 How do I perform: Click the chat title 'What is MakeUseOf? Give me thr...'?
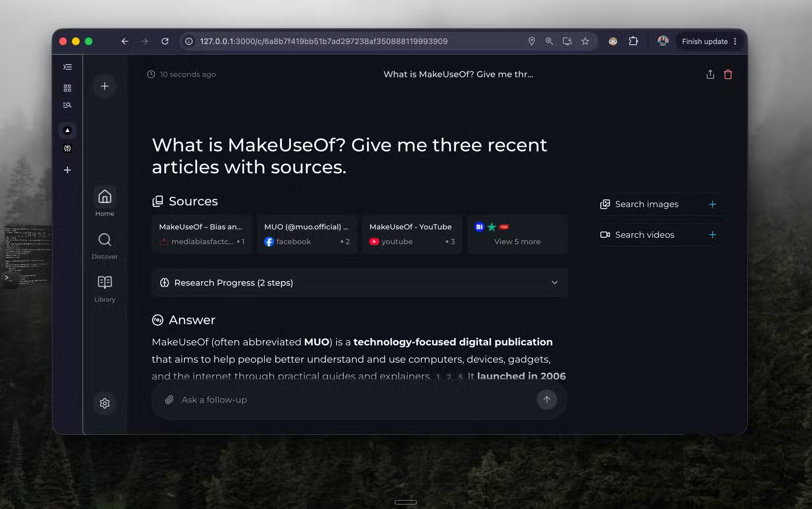(458, 74)
